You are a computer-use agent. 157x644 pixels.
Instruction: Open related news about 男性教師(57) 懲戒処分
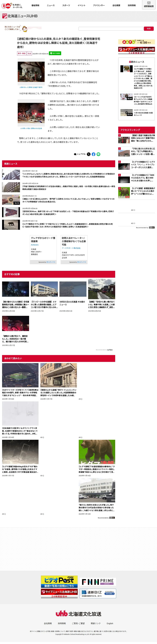coord(59,187)
